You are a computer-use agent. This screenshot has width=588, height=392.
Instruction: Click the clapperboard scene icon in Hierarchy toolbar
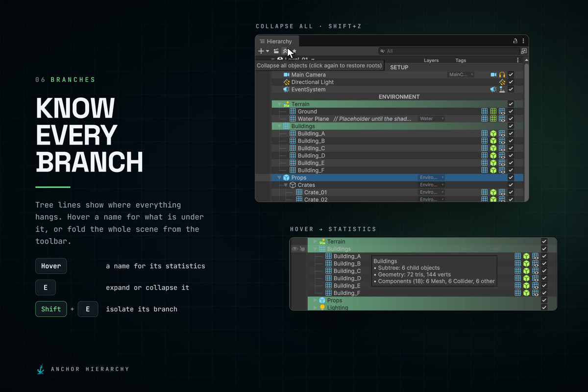[x=276, y=51]
